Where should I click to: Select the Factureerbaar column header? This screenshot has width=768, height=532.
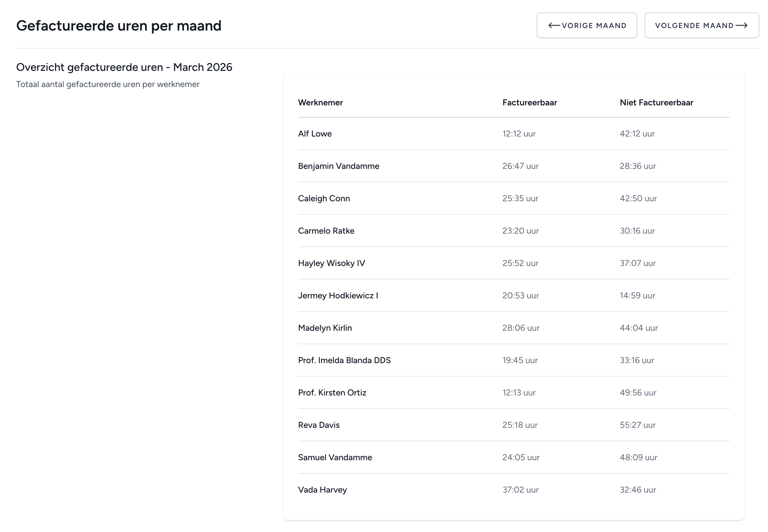tap(530, 102)
